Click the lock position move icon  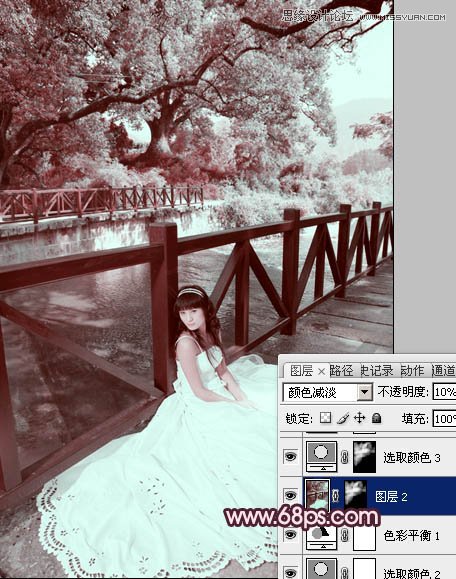point(359,418)
